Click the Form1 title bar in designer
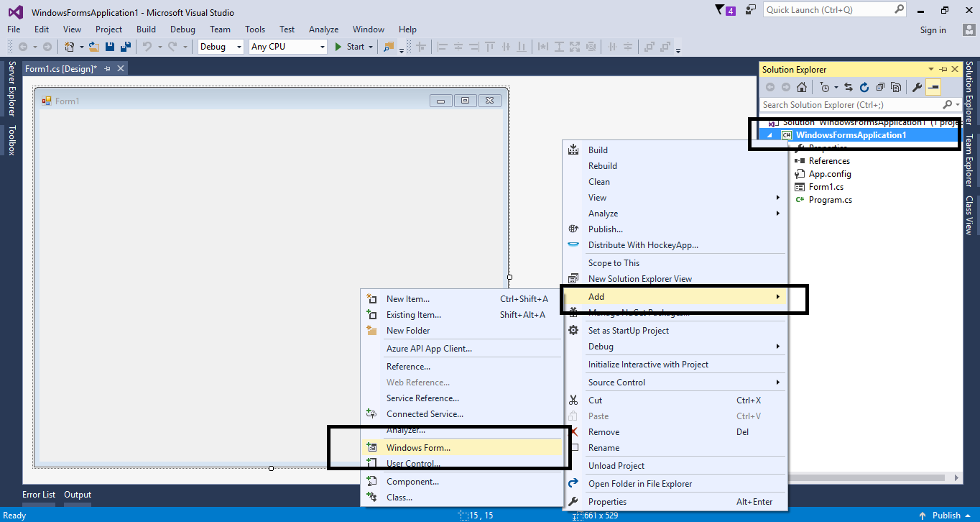980x522 pixels. tap(269, 101)
